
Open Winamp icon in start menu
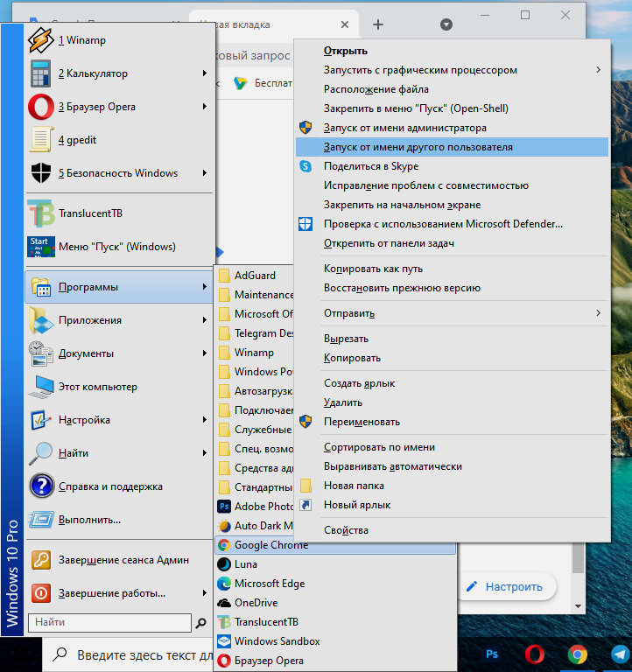point(41,40)
